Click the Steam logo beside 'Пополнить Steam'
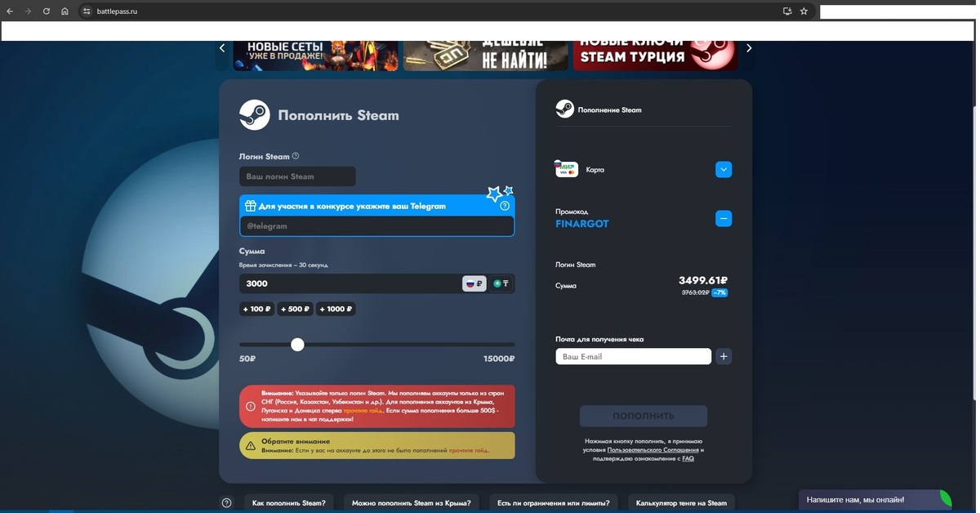The width and height of the screenshot is (980, 513). [x=255, y=115]
